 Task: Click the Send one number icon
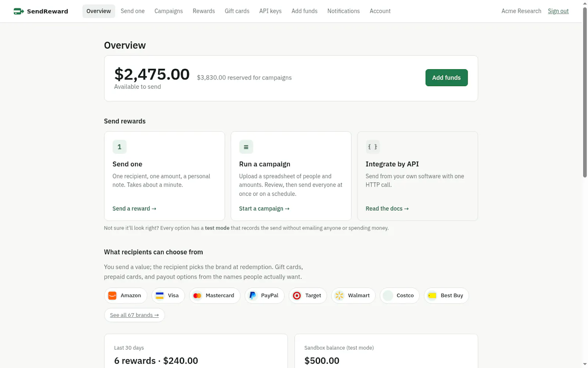119,147
